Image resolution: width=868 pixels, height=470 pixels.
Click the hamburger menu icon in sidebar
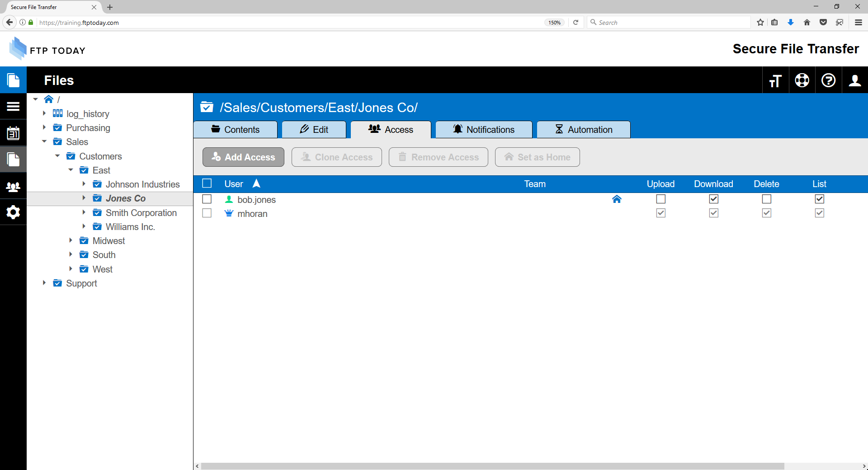click(x=13, y=107)
